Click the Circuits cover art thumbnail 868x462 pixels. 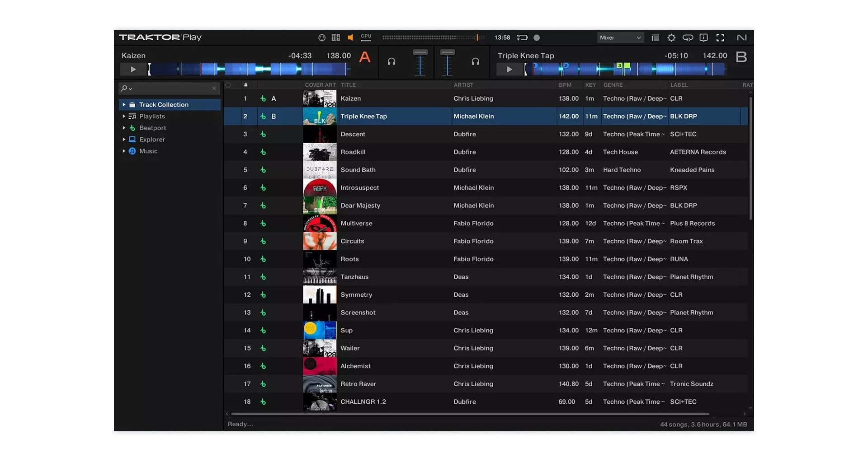pos(320,241)
